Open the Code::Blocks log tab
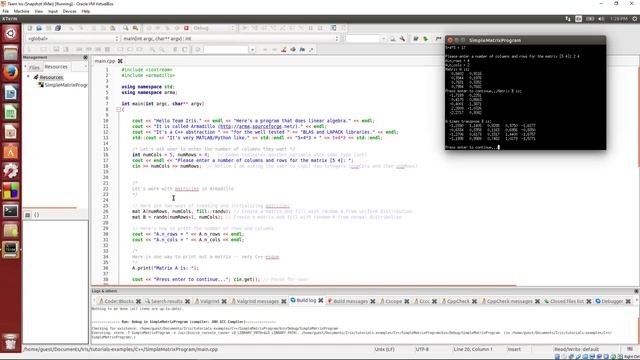 pos(119,301)
